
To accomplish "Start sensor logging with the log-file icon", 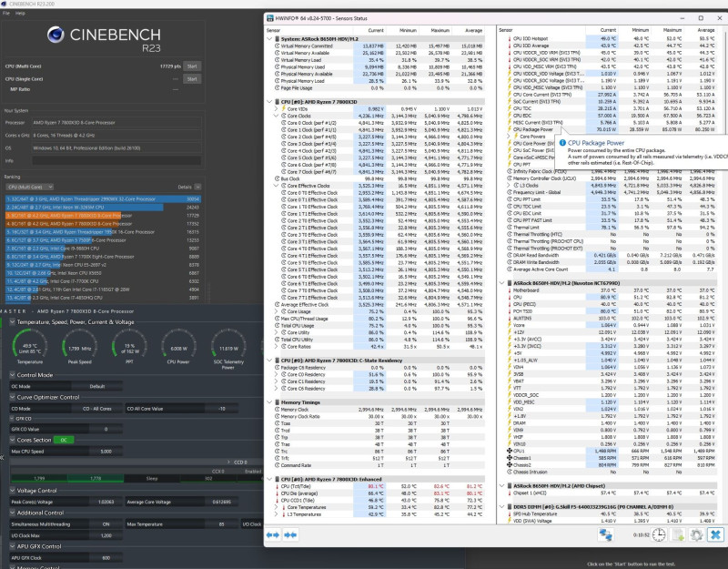I will pos(678,535).
